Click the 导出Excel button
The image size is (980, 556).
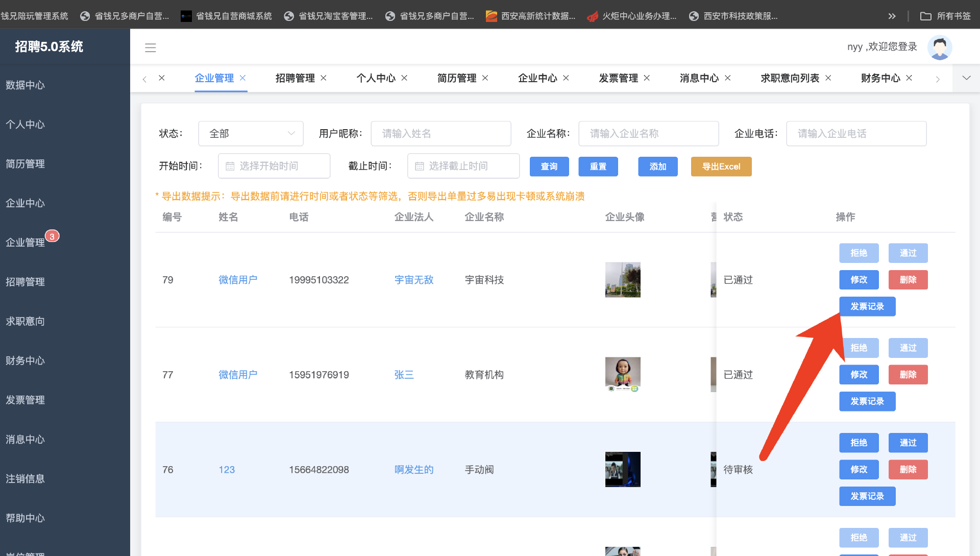pos(721,166)
